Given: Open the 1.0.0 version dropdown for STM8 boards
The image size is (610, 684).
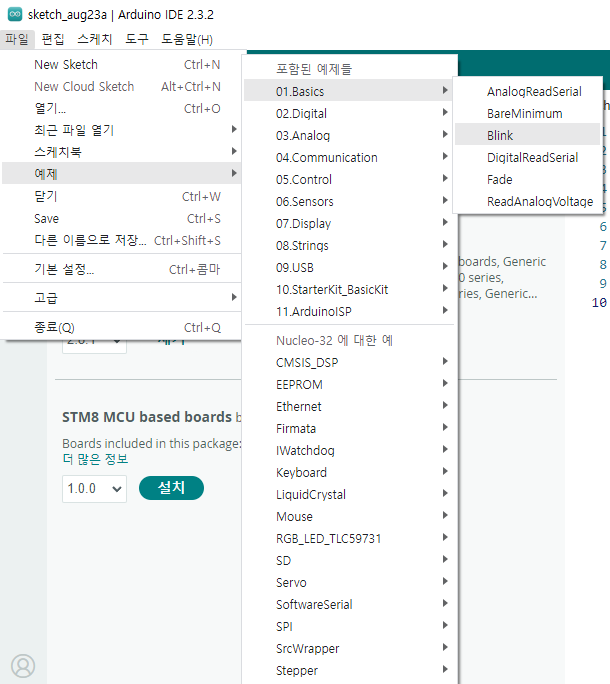Looking at the screenshot, I should (94, 489).
